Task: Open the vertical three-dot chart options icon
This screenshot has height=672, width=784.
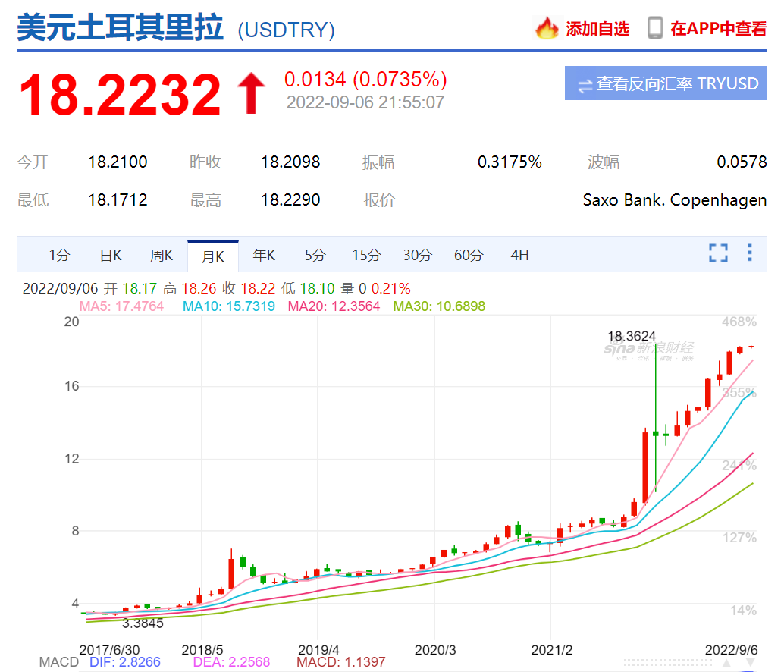Action: point(751,255)
